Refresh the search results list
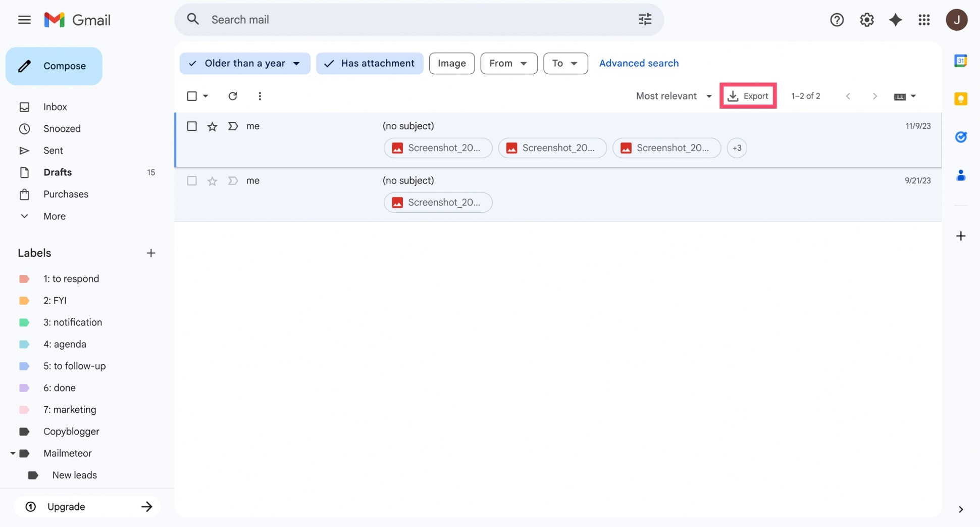The height and width of the screenshot is (527, 980). click(232, 95)
